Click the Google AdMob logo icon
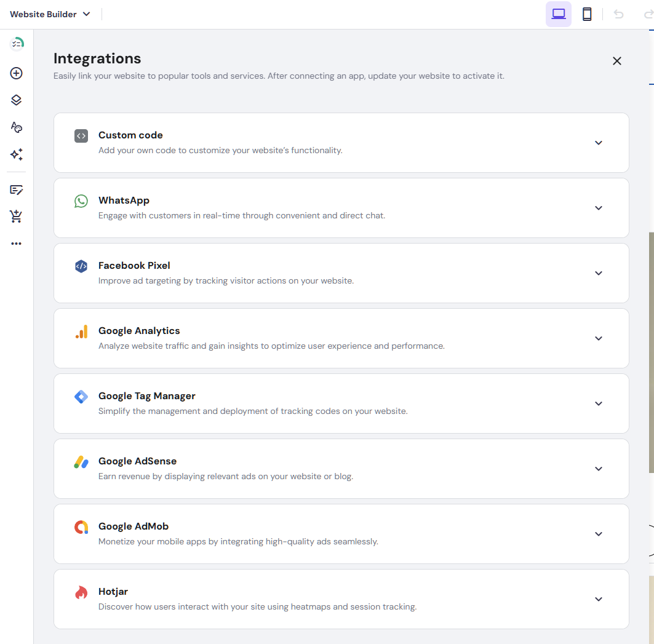654x644 pixels. [x=81, y=527]
